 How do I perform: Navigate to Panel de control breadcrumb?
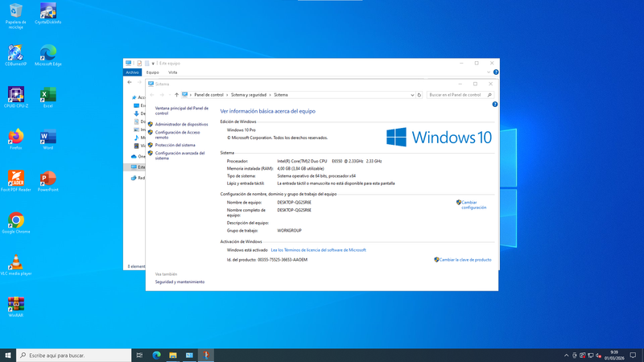(208, 95)
